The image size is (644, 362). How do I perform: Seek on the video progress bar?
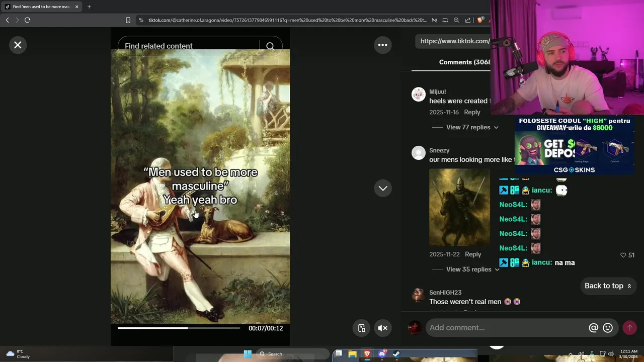[179, 328]
